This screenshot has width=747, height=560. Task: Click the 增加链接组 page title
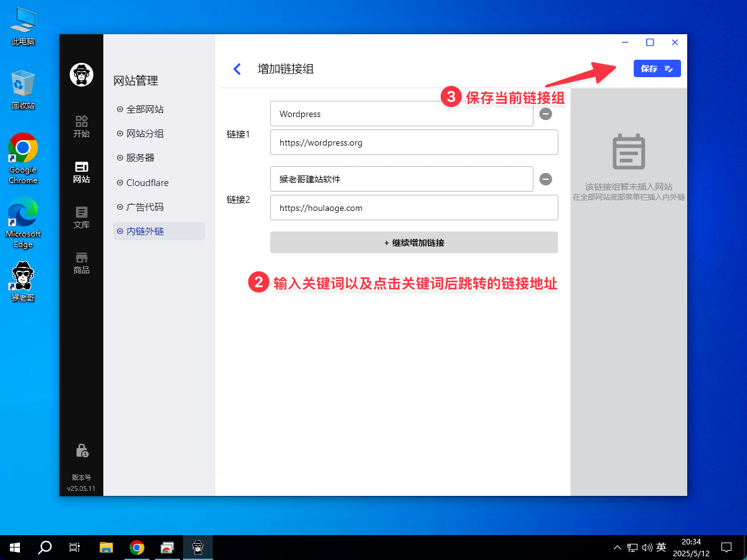click(286, 69)
